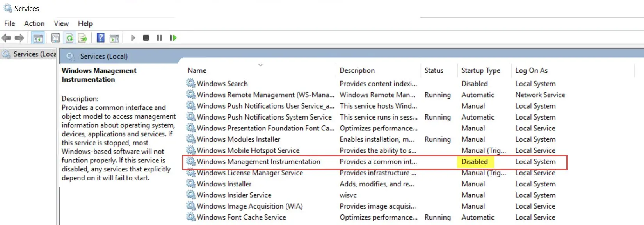
Task: Toggle Show/Hide Console Tree icon
Action: (x=38, y=38)
